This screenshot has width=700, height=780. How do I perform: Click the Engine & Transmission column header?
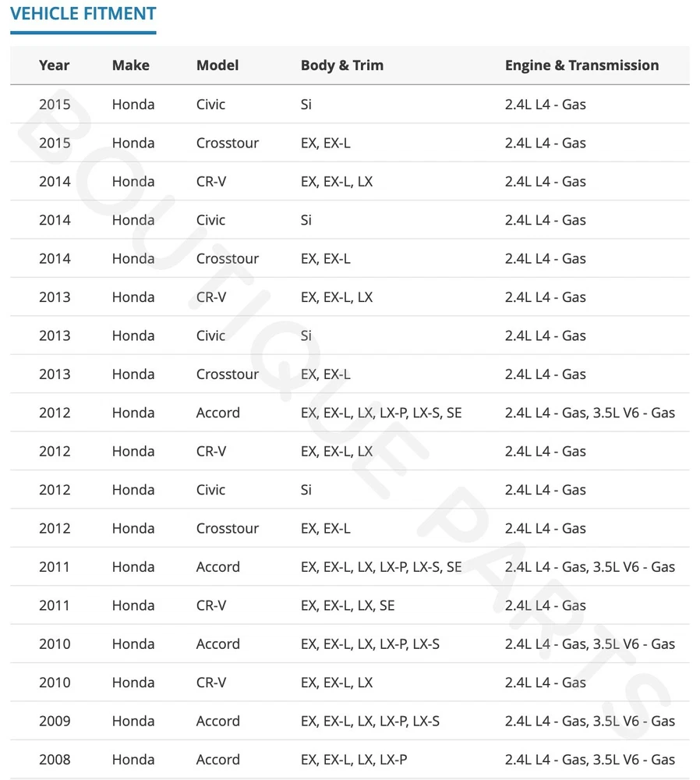[x=582, y=66]
